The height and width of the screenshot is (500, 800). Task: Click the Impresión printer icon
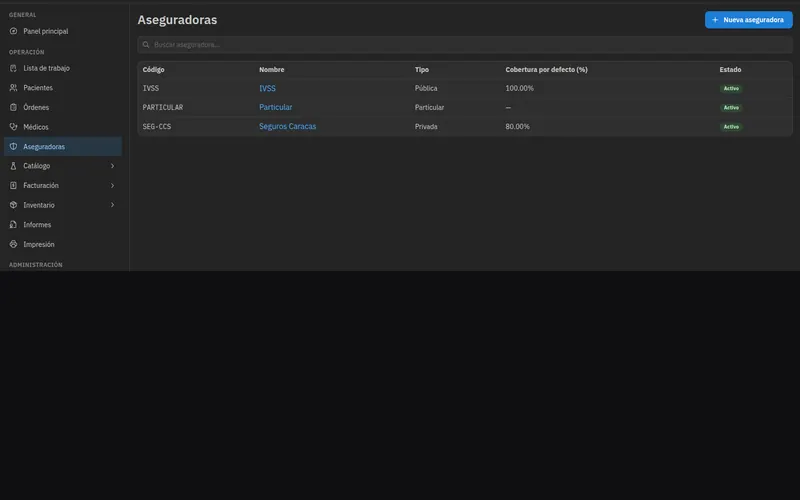(x=13, y=244)
